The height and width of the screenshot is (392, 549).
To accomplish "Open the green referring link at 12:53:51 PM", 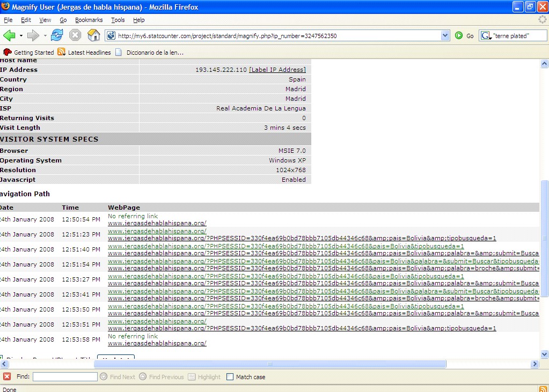I will coord(157,321).
